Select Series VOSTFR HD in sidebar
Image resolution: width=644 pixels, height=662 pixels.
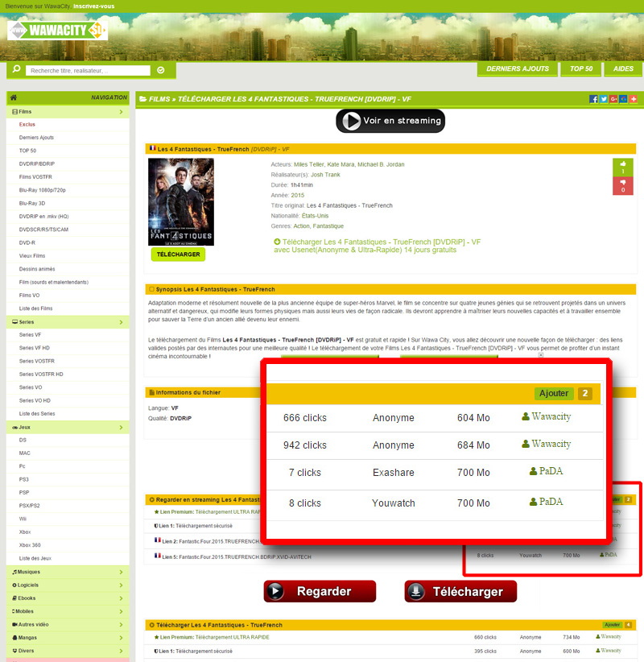click(x=41, y=374)
